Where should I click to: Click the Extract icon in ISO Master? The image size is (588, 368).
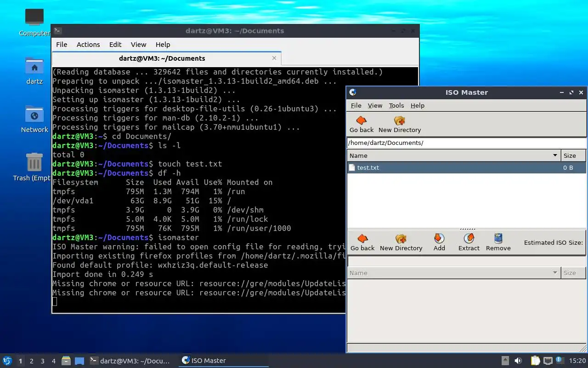[469, 238]
